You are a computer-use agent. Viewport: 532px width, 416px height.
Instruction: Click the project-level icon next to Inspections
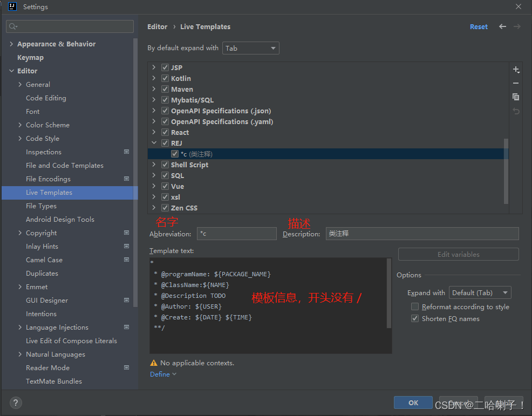pyautogui.click(x=127, y=152)
